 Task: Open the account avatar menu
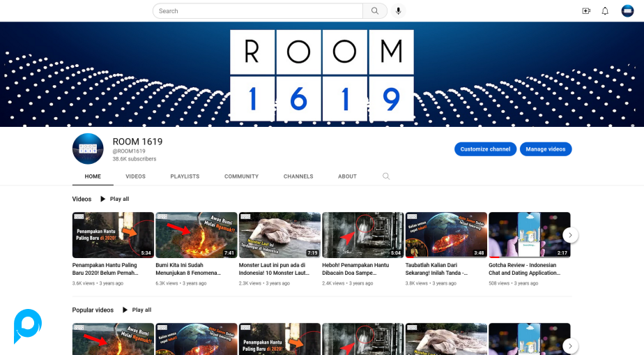[627, 11]
